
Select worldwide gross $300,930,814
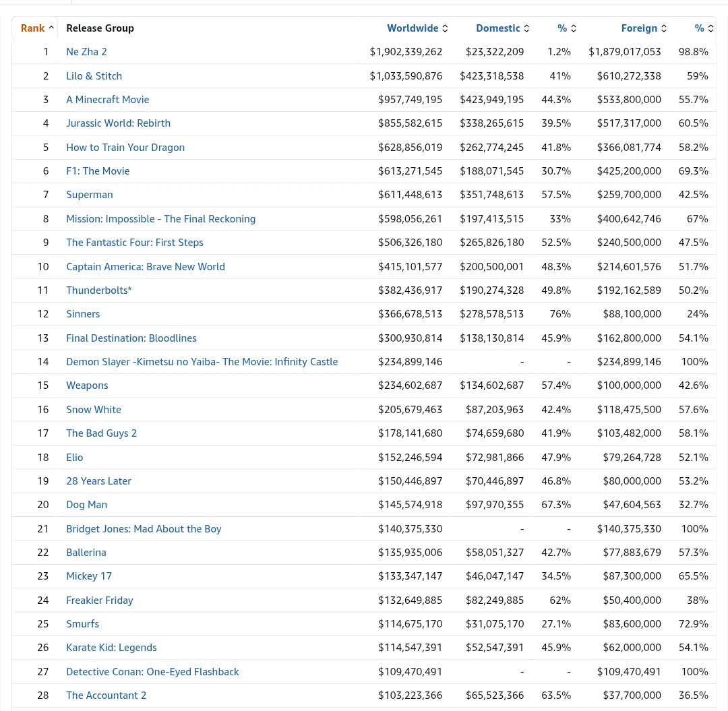410,338
